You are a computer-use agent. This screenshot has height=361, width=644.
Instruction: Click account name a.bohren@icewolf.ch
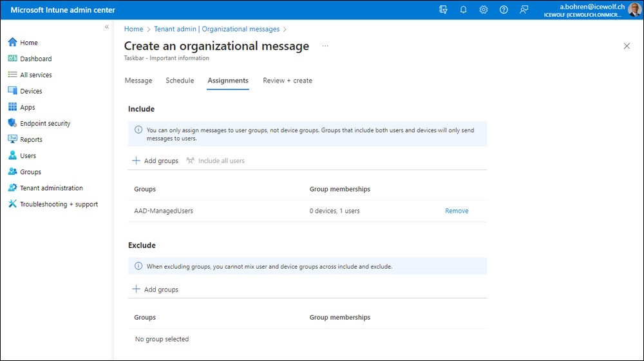592,6
